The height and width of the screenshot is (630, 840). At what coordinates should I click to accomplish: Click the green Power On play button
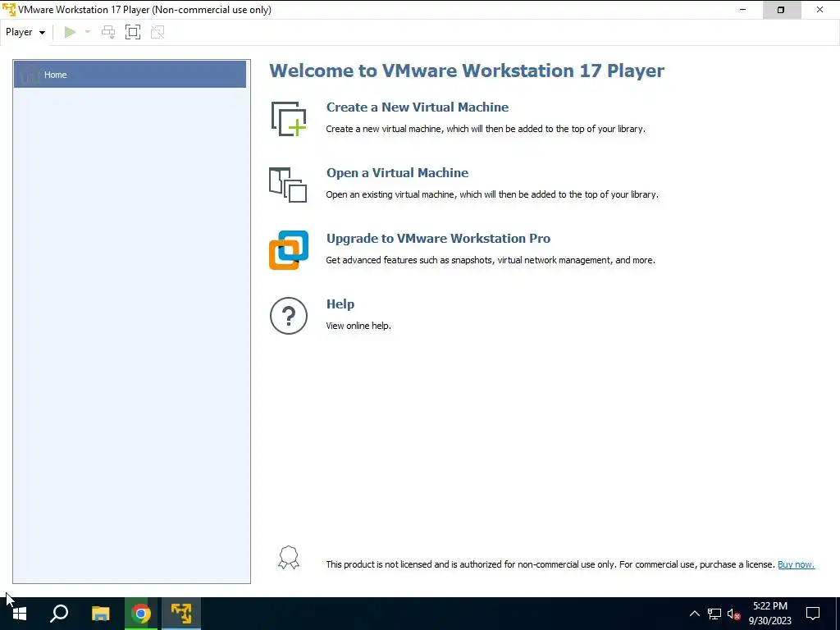pos(71,32)
